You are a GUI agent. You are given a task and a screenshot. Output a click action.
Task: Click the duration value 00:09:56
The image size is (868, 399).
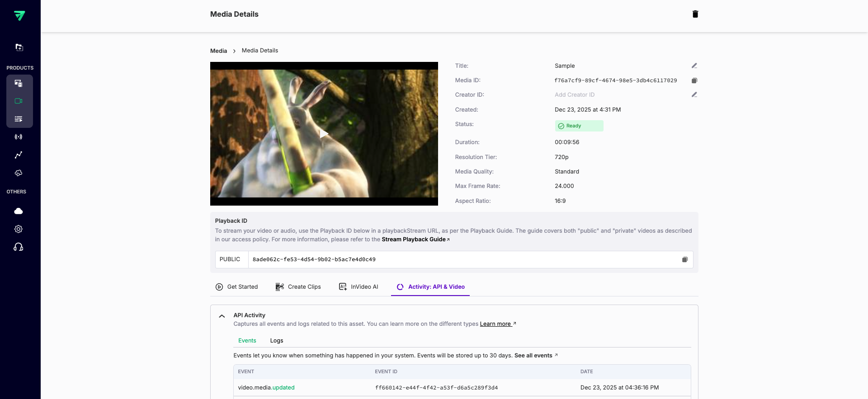pyautogui.click(x=567, y=142)
